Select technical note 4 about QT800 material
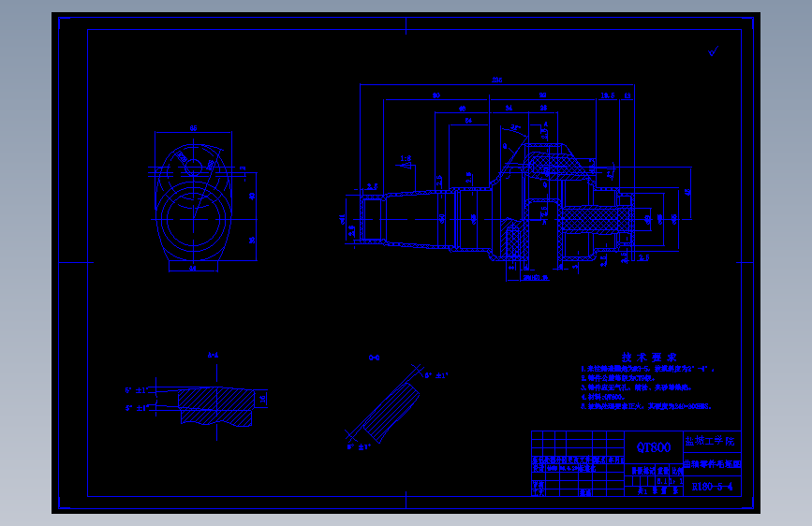The image size is (812, 526). [x=603, y=397]
